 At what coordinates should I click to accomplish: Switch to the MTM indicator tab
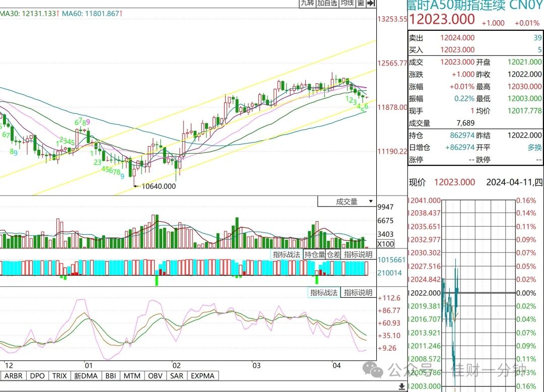pos(132,376)
